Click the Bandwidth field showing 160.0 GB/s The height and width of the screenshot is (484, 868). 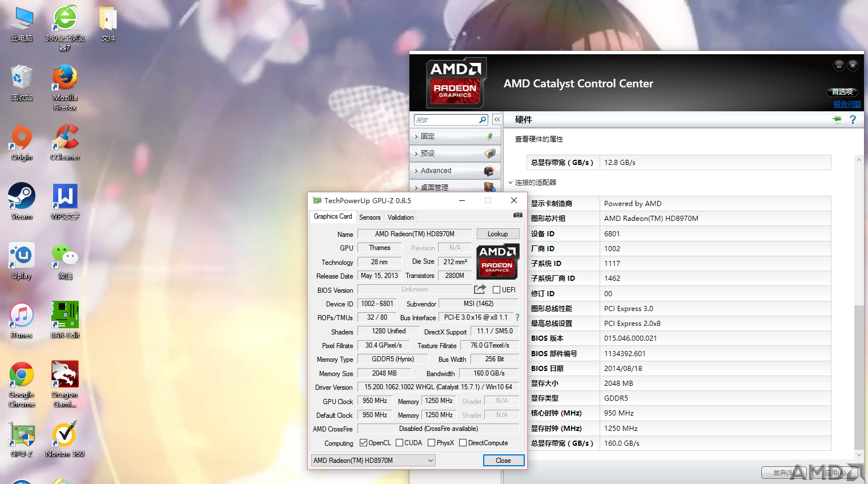pyautogui.click(x=489, y=373)
